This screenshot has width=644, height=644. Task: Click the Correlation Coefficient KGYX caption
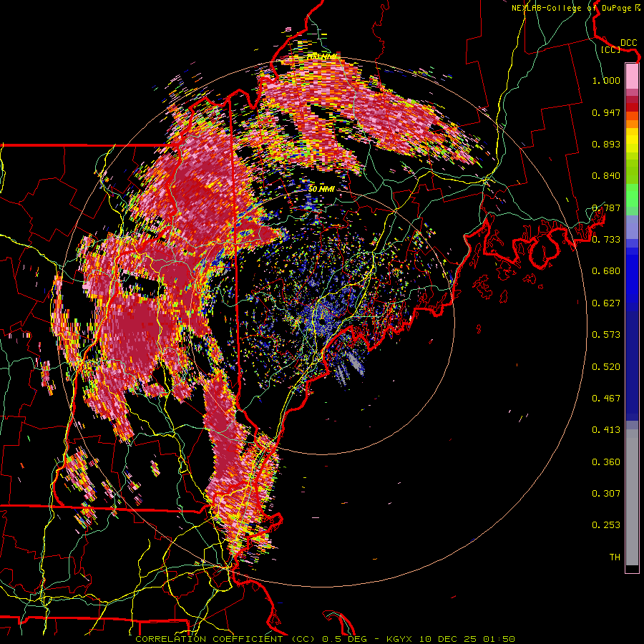tap(325, 639)
